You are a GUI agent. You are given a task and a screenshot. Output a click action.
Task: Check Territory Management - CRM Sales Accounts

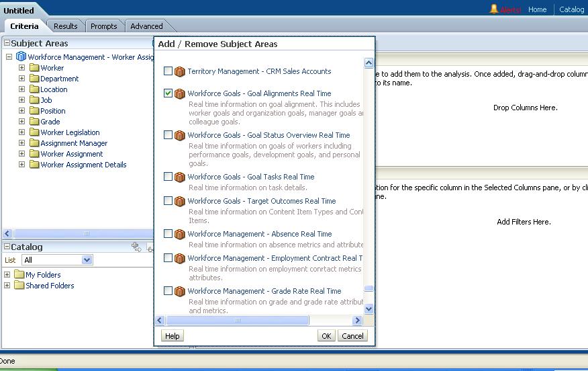pos(168,71)
